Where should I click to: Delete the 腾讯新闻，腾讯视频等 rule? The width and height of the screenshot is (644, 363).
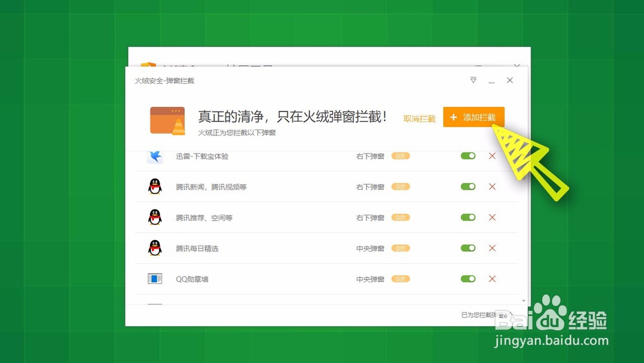click(492, 186)
